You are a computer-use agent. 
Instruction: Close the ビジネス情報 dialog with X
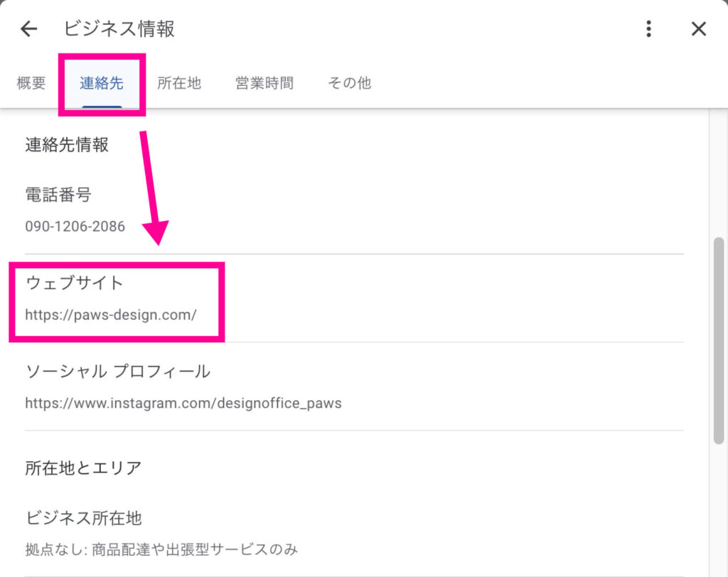coord(699,28)
